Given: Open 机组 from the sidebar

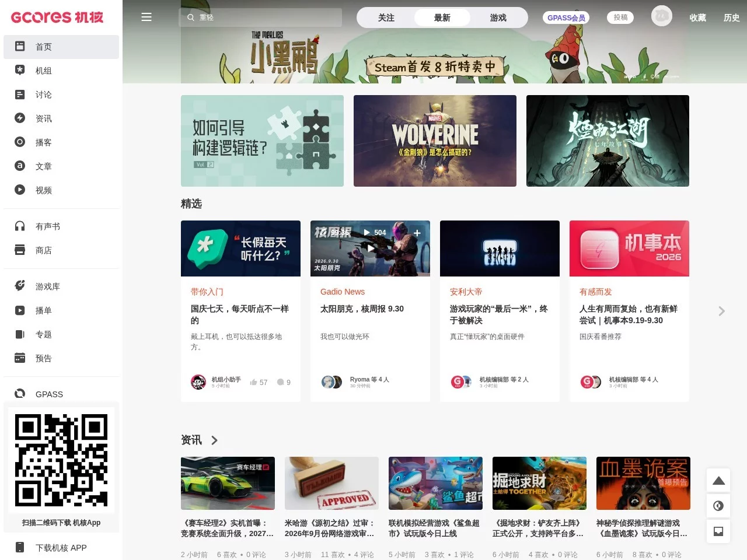Looking at the screenshot, I should [x=61, y=71].
